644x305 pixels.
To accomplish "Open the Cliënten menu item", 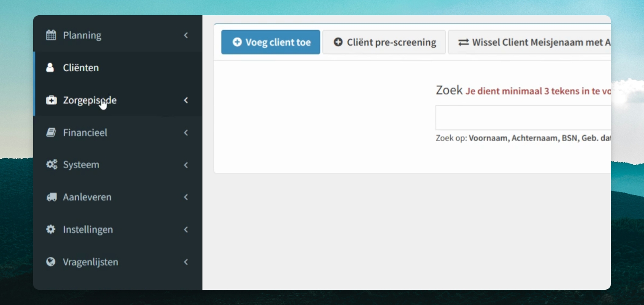I will [118, 68].
